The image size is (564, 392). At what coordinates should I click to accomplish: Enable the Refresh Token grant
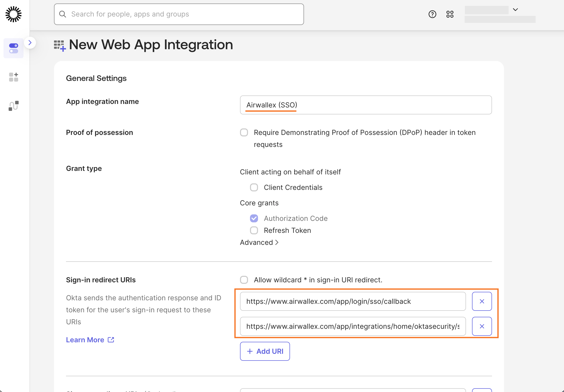click(254, 230)
